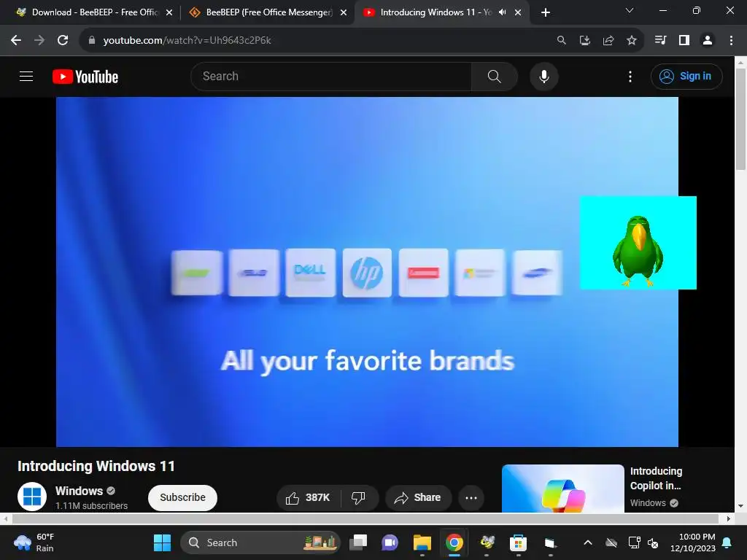Open more actions ellipsis under video
Image resolution: width=747 pixels, height=560 pixels.
(471, 498)
